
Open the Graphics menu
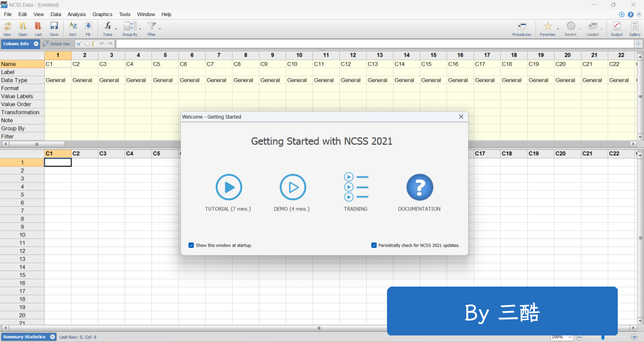(103, 14)
